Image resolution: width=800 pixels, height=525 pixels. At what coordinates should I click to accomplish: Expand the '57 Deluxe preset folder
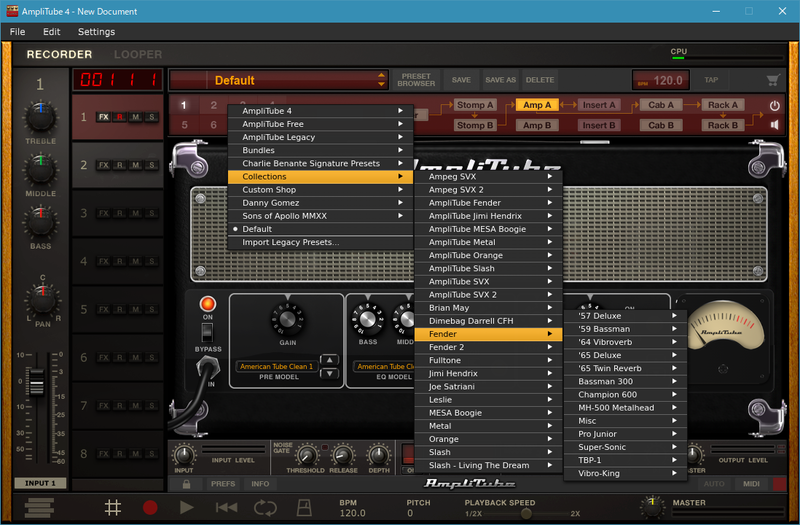[626, 316]
